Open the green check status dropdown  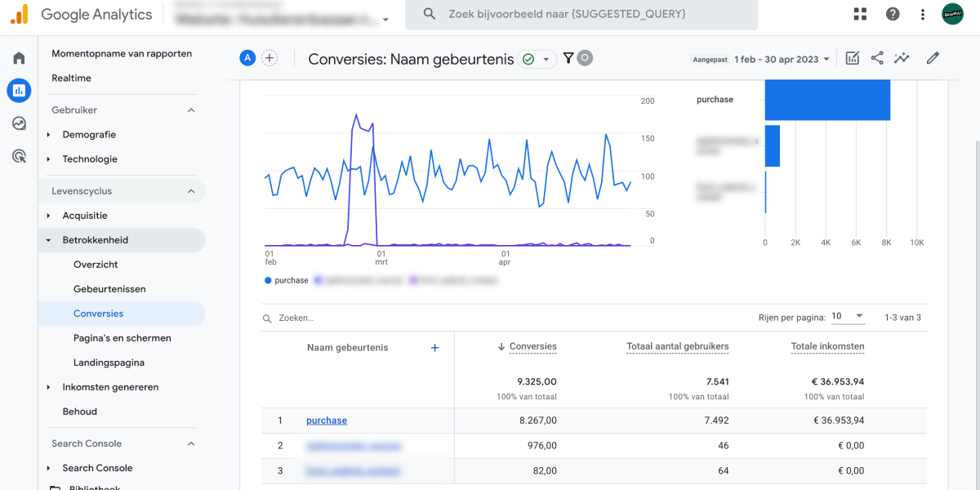click(x=537, y=59)
